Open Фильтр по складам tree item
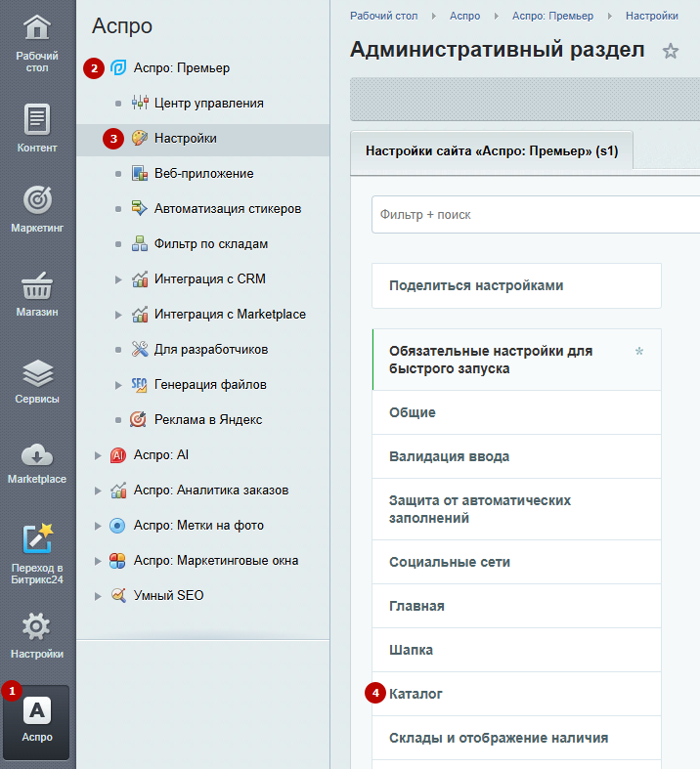This screenshot has height=769, width=700. tap(211, 243)
